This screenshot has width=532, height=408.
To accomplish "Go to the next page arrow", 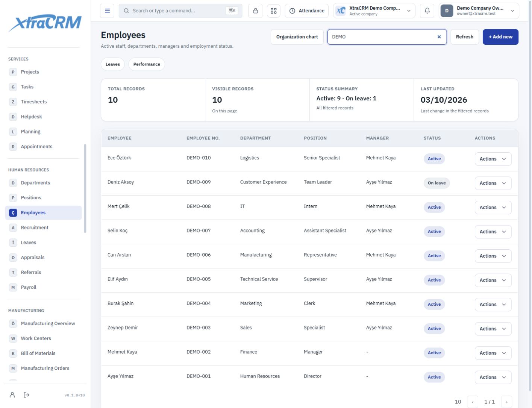I will (x=506, y=402).
